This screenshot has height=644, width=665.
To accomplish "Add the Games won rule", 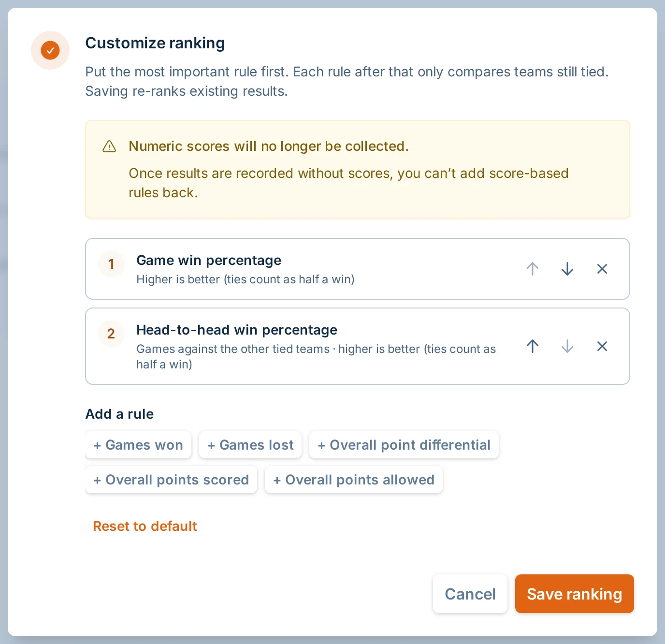I will pos(138,445).
